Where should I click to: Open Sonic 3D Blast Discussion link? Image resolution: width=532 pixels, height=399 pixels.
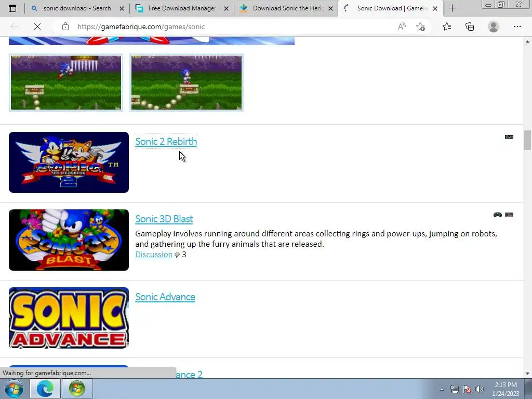point(154,255)
